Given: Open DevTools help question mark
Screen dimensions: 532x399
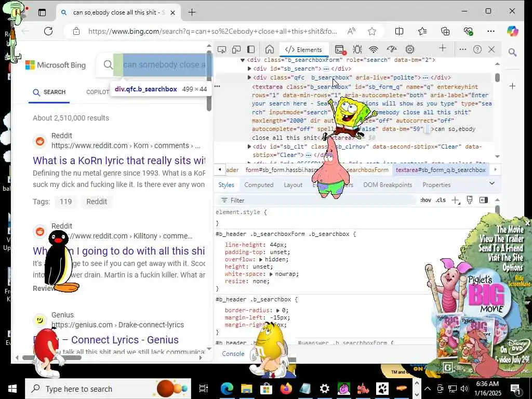Looking at the screenshot, I should pyautogui.click(x=477, y=49).
